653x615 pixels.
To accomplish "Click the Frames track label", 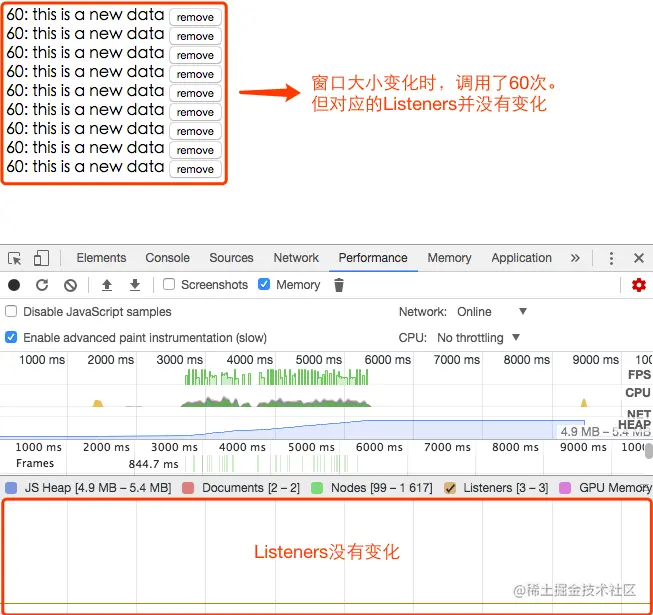I will tap(35, 463).
